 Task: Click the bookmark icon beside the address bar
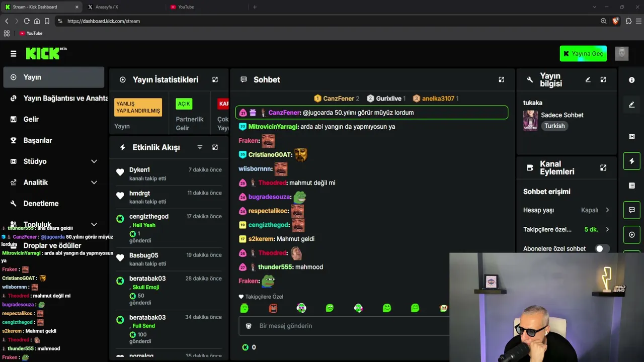pyautogui.click(x=47, y=21)
